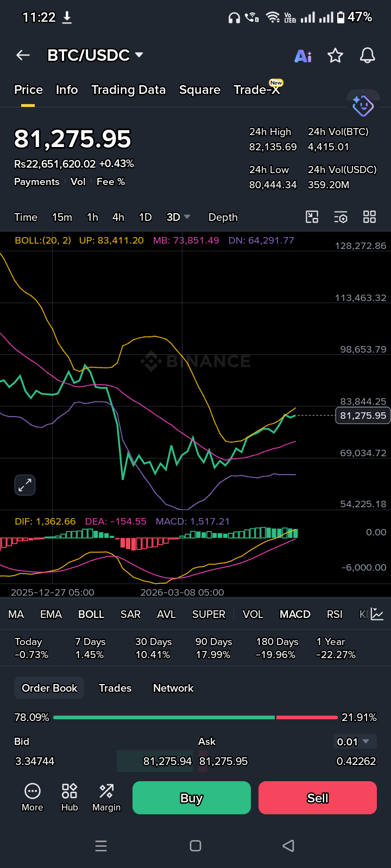Open the Payments link
391x868 pixels.
tap(37, 182)
